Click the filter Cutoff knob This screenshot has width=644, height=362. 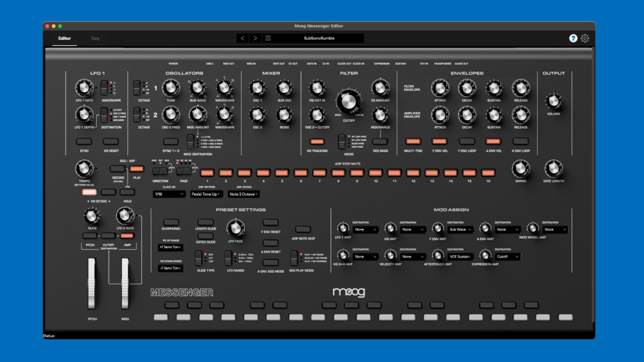point(348,102)
